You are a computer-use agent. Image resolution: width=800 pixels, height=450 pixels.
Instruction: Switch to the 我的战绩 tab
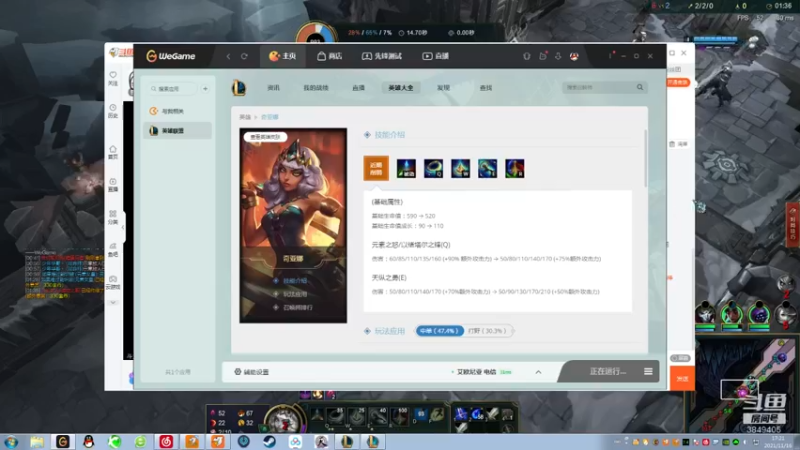tap(316, 88)
